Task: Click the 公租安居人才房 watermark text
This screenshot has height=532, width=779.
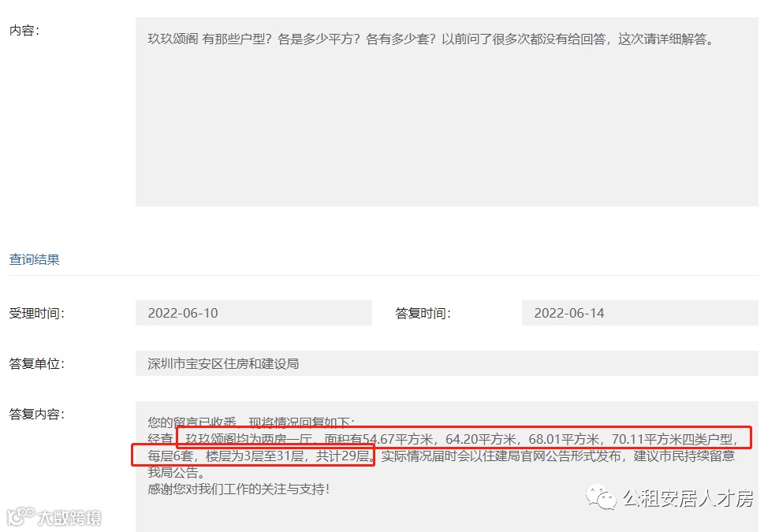Action: tap(688, 498)
